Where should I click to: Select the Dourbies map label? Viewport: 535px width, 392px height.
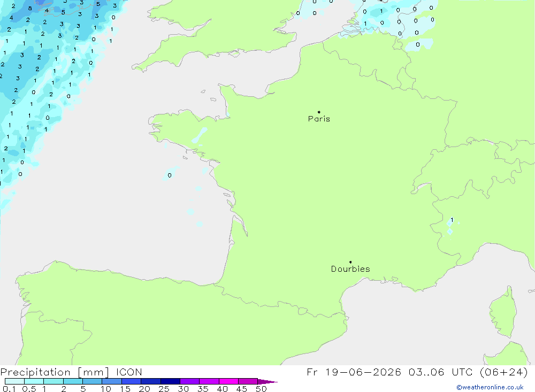click(350, 269)
